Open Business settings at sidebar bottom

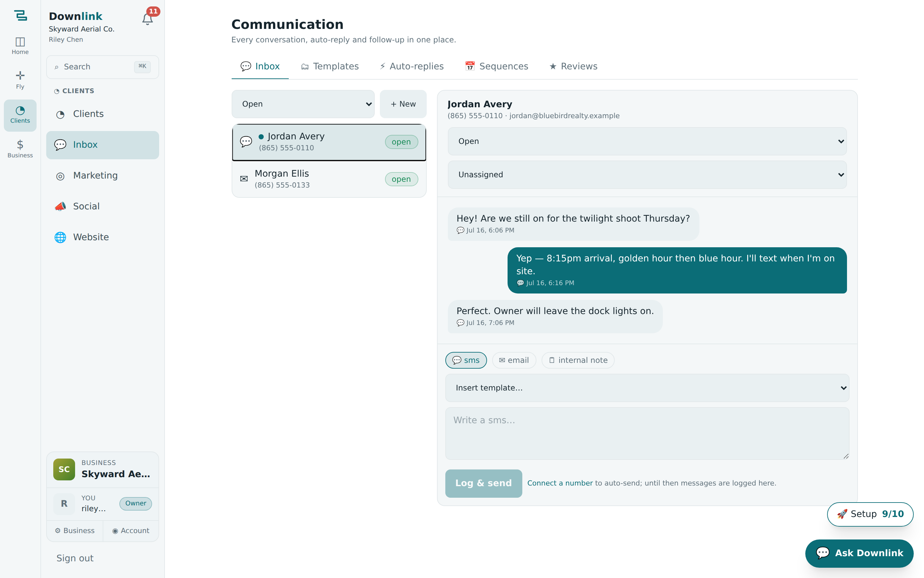[x=74, y=530]
